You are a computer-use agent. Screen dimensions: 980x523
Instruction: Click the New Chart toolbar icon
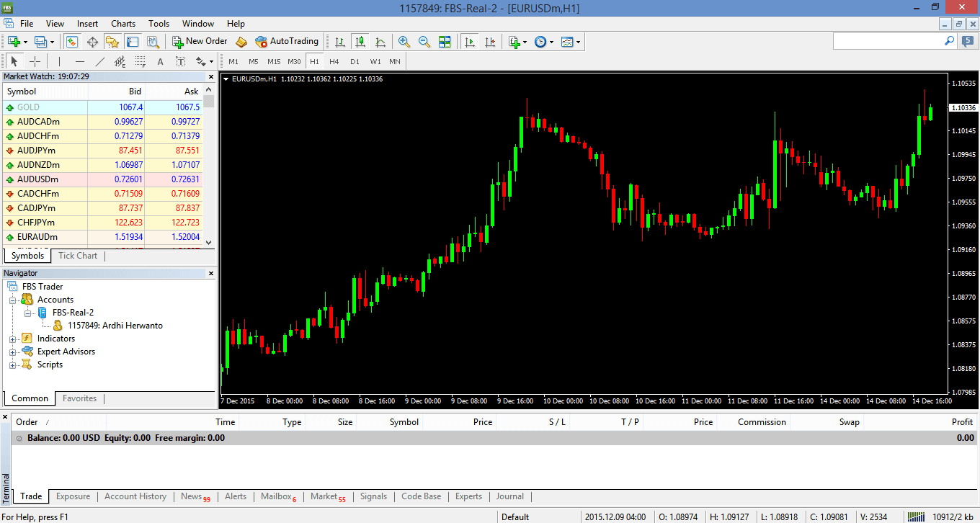(16, 42)
